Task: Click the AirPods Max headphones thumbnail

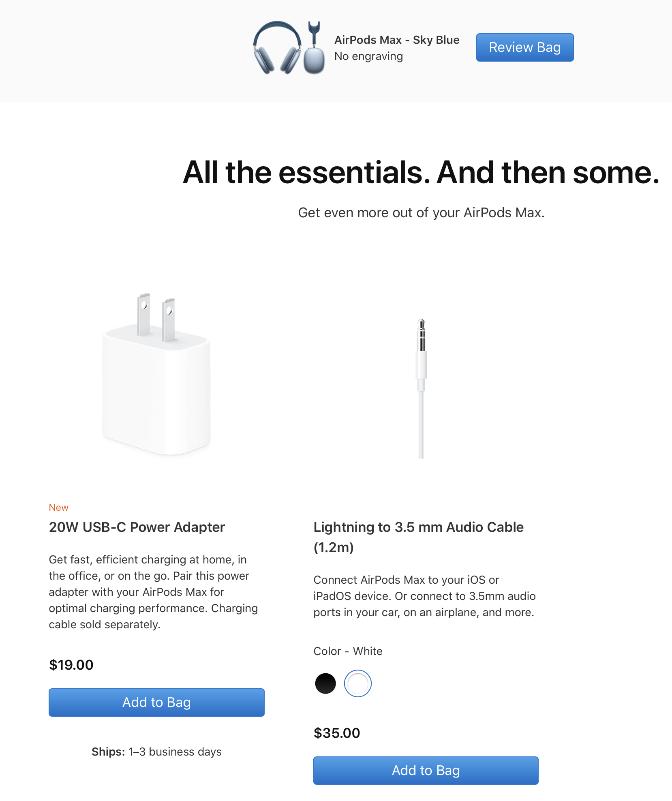Action: tap(277, 48)
